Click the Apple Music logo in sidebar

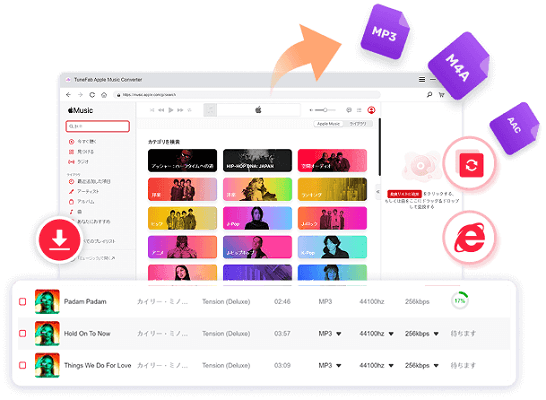80,110
